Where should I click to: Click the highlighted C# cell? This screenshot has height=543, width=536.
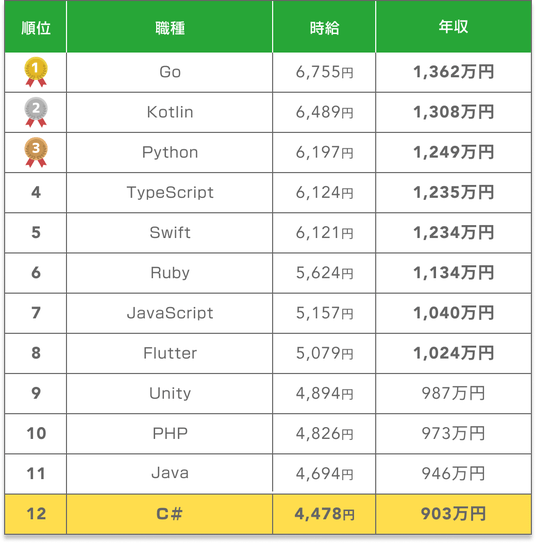170,514
